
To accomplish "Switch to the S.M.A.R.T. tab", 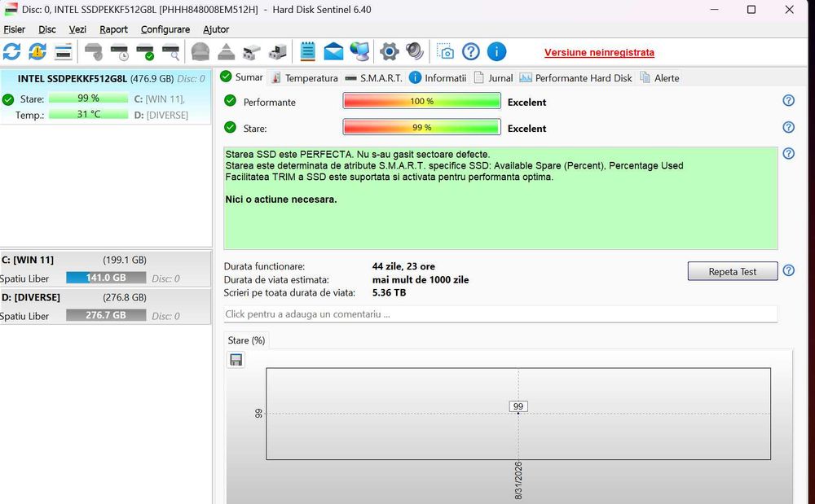I will pos(374,78).
